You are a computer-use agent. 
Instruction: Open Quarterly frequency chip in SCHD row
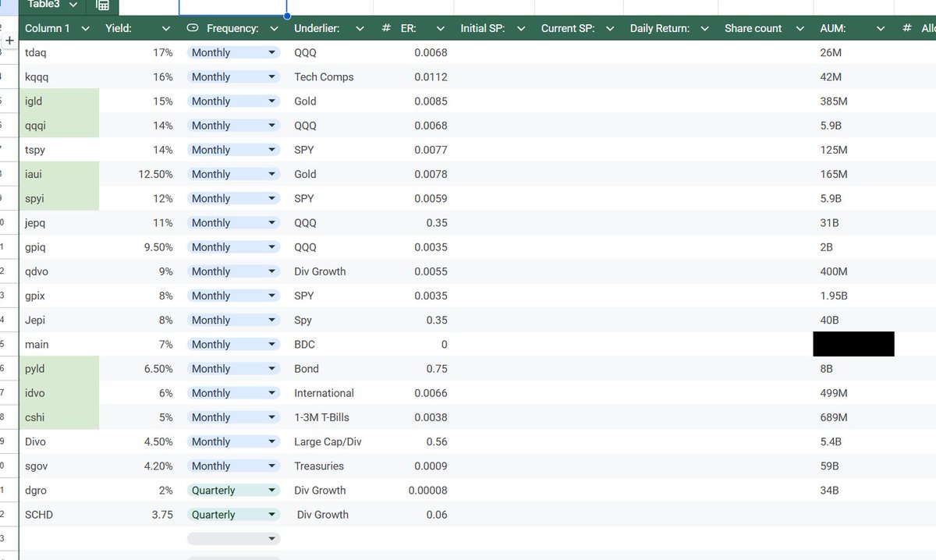coord(233,515)
